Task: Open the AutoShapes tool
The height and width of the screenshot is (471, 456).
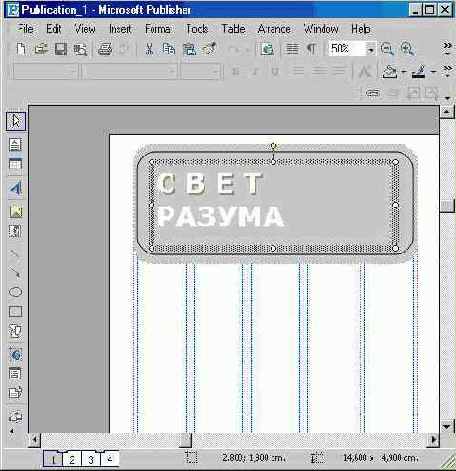Action: tap(15, 331)
